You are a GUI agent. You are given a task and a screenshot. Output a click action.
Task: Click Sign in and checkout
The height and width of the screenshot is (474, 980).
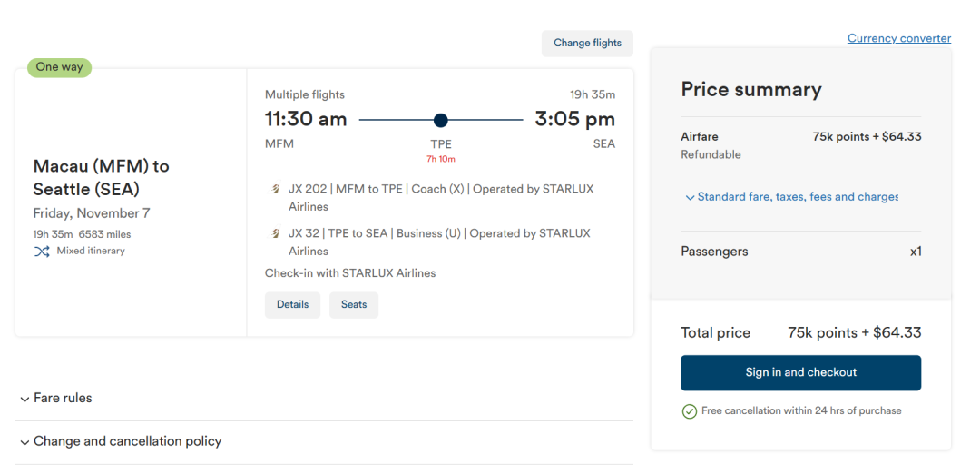(x=800, y=372)
